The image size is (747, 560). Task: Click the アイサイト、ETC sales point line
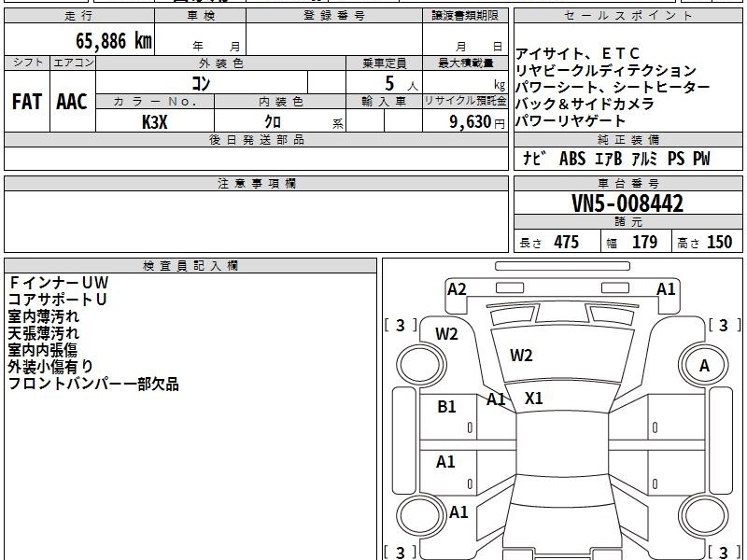578,53
